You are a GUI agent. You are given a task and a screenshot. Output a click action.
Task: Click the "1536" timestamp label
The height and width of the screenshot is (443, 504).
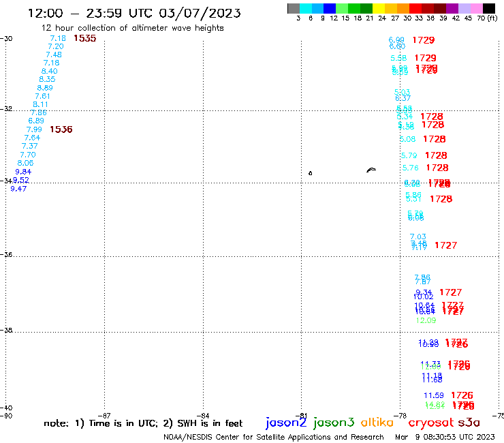(x=61, y=129)
